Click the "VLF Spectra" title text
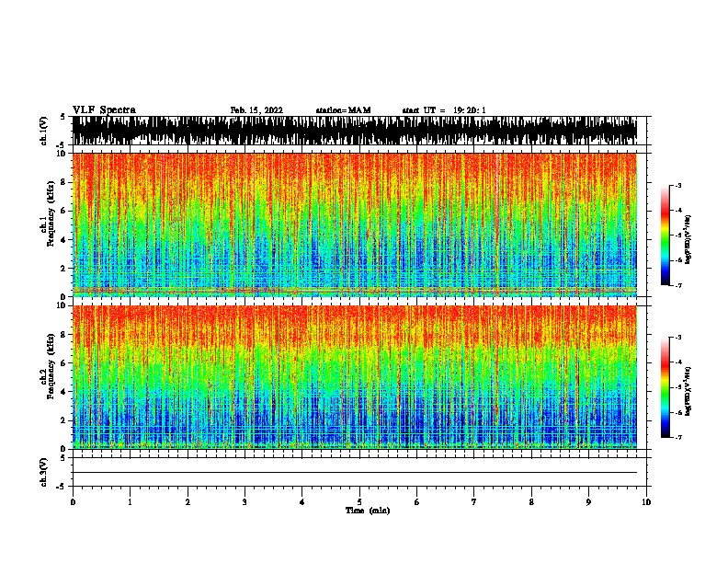Image resolution: width=728 pixels, height=563 pixels. (104, 110)
